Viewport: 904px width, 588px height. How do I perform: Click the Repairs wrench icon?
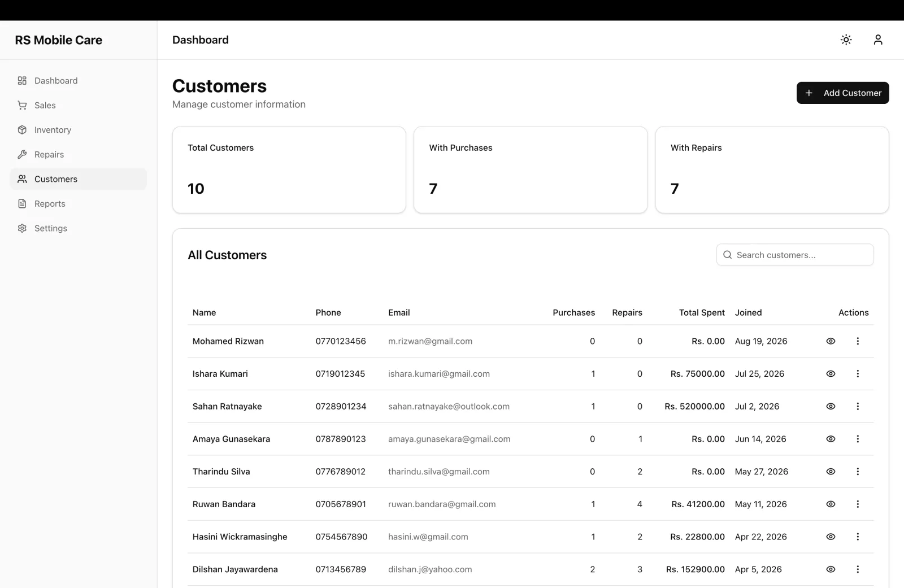point(22,154)
